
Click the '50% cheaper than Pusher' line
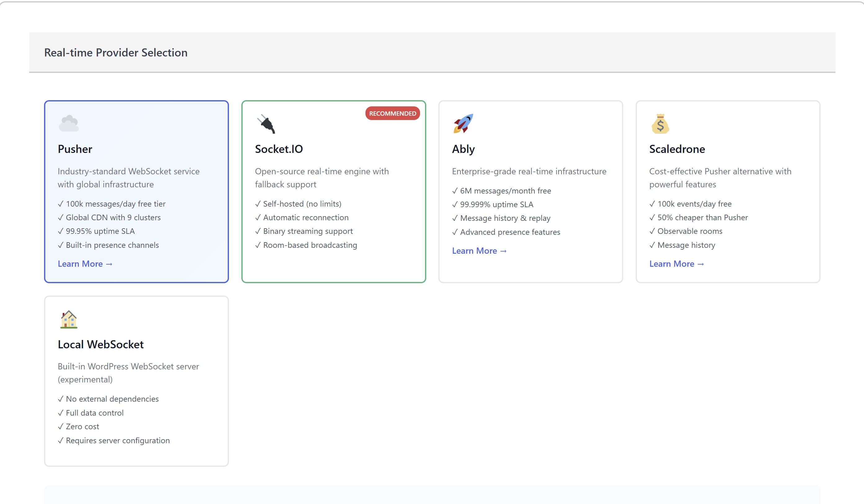pyautogui.click(x=702, y=217)
